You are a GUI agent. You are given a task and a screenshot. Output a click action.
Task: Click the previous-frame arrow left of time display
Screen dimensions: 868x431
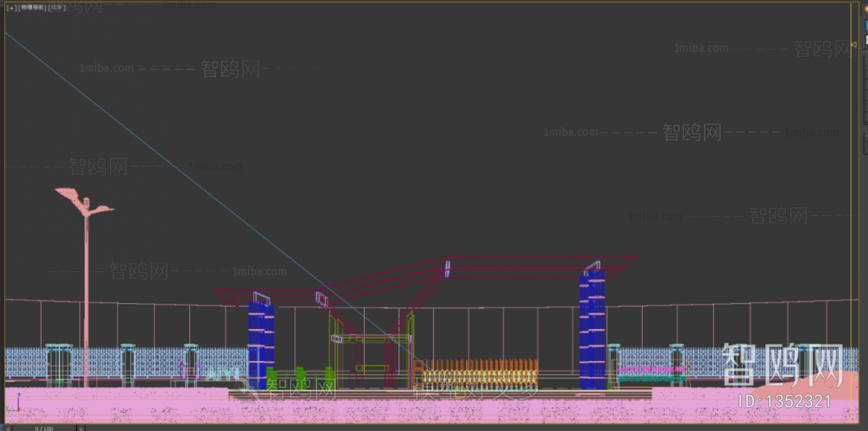[8, 428]
